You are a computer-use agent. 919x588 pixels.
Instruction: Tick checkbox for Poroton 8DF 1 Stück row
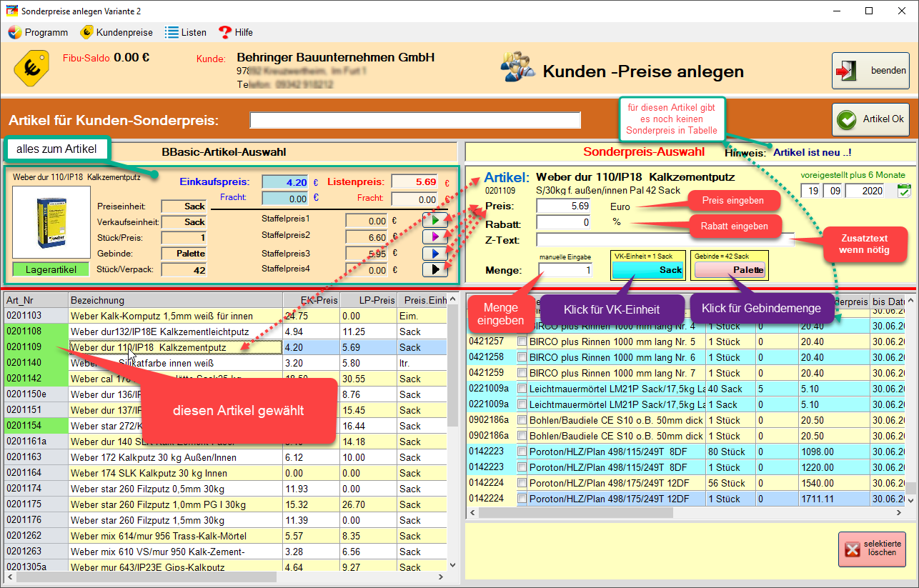[x=522, y=467]
